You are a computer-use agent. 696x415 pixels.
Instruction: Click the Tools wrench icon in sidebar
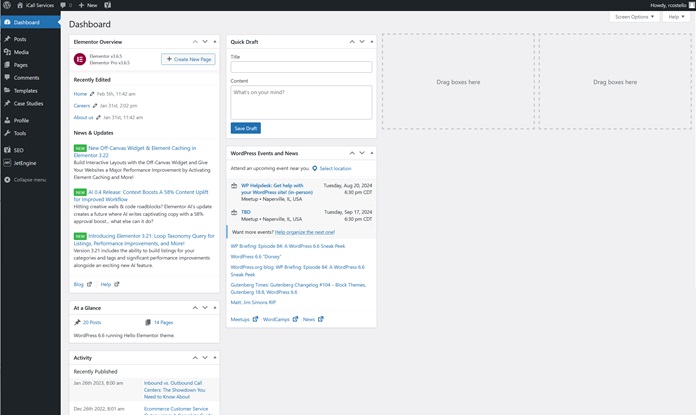(7, 133)
